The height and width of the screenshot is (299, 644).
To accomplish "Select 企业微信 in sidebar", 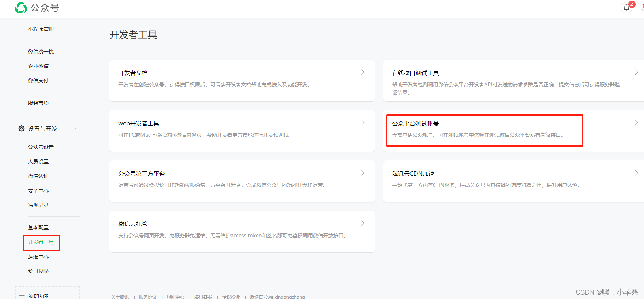I will click(x=38, y=66).
